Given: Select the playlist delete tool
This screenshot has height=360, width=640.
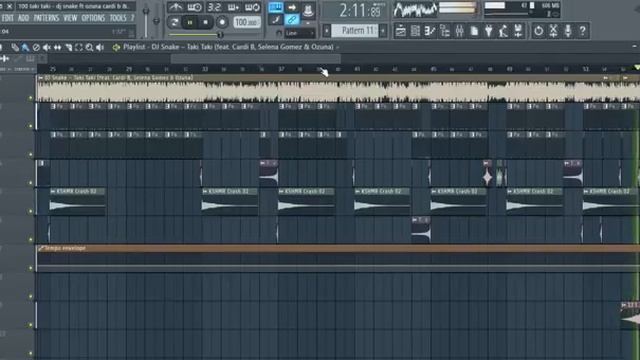Looking at the screenshot, I should pyautogui.click(x=36, y=48).
